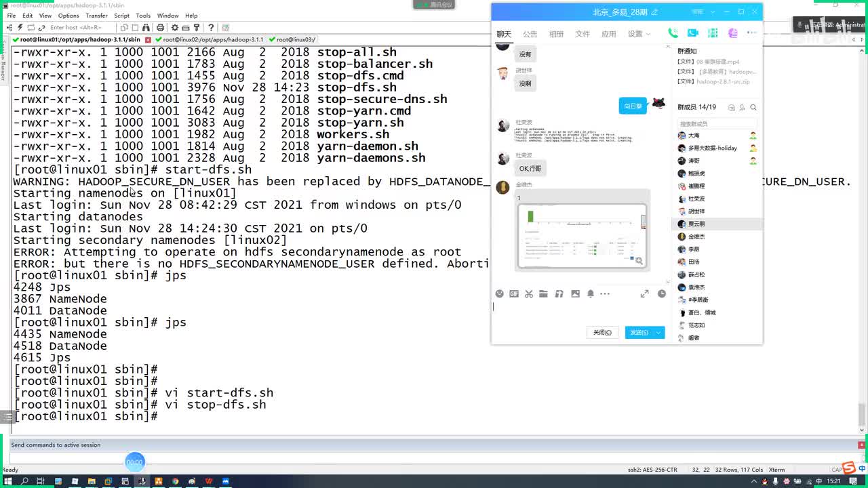Image resolution: width=868 pixels, height=488 pixels.
Task: Click the 发送(S) send button
Action: click(639, 332)
